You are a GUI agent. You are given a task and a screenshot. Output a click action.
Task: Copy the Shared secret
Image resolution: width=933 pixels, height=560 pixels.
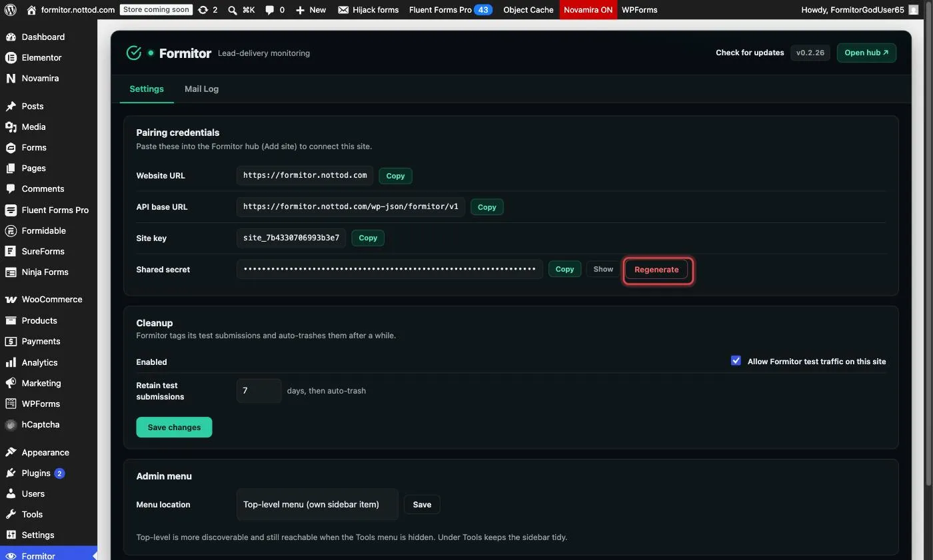tap(564, 269)
